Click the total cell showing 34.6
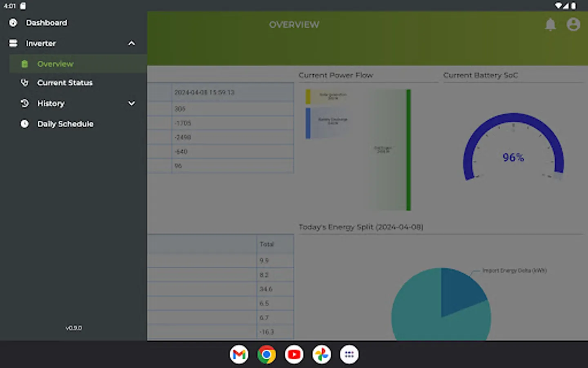 [x=275, y=289]
